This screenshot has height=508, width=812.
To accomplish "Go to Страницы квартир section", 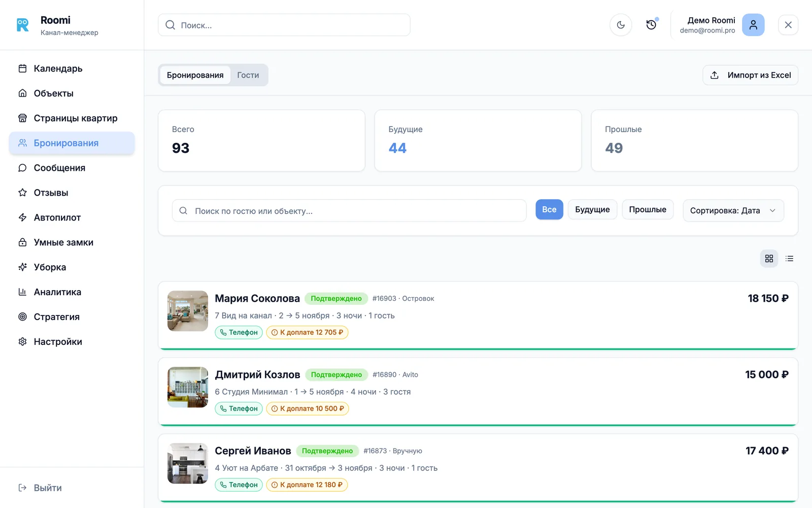I will [72, 118].
